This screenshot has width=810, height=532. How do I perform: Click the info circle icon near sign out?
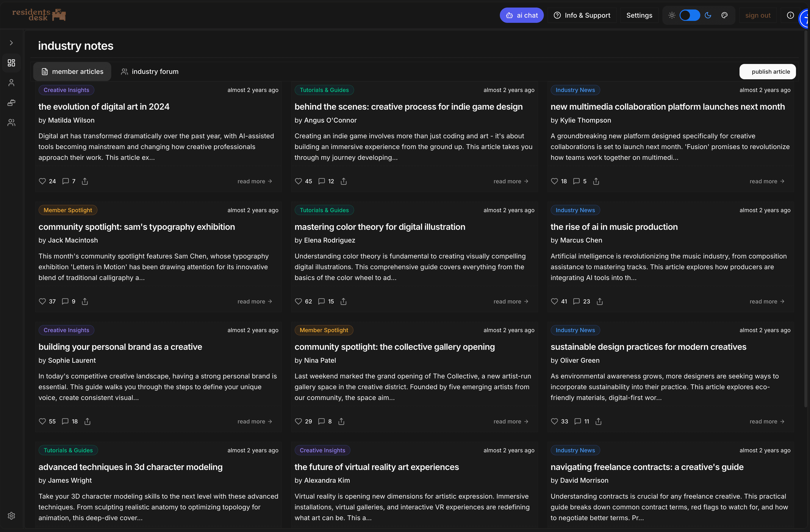[x=790, y=15]
